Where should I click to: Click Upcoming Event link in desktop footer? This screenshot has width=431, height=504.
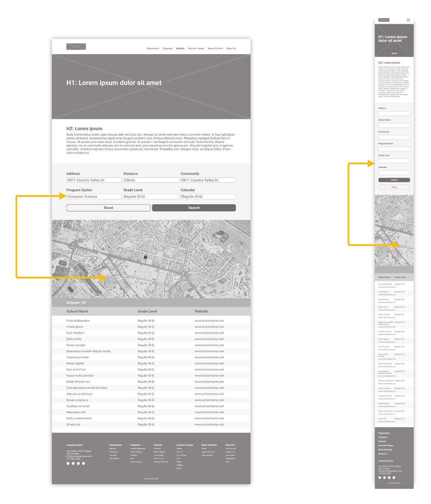click(x=208, y=452)
